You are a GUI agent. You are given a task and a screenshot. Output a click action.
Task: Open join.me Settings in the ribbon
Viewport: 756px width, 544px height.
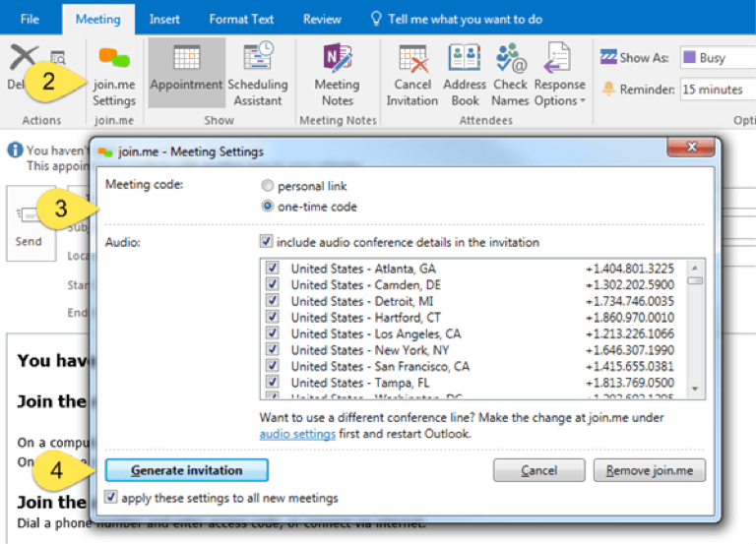click(x=114, y=76)
